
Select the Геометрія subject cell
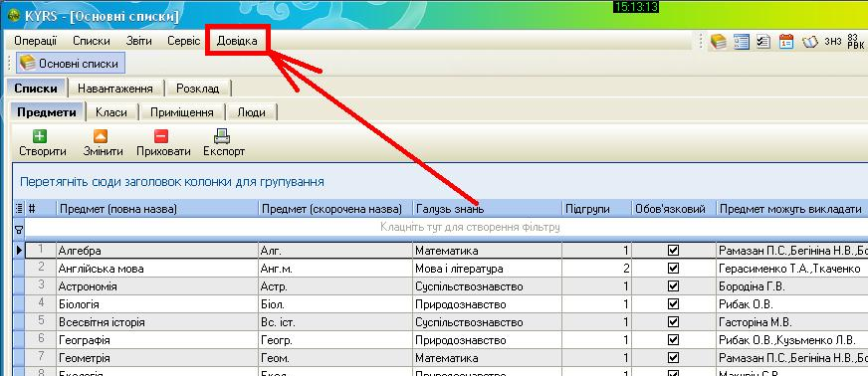click(x=157, y=358)
